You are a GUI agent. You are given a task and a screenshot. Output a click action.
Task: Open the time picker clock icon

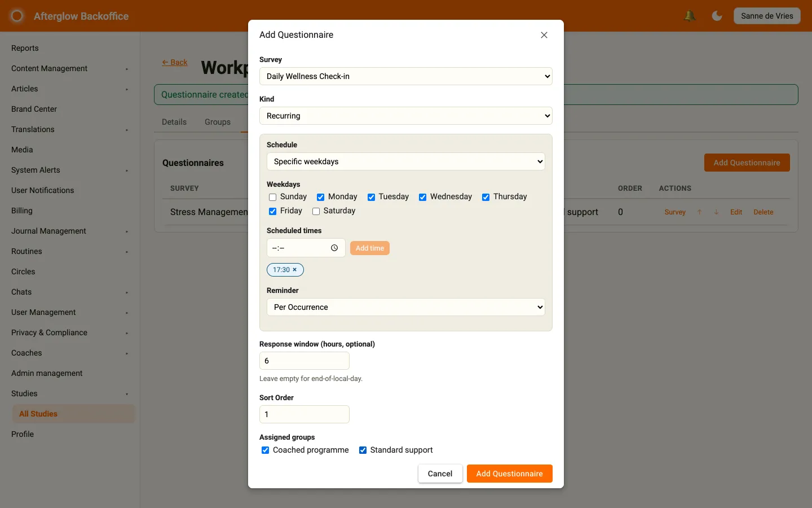click(334, 248)
